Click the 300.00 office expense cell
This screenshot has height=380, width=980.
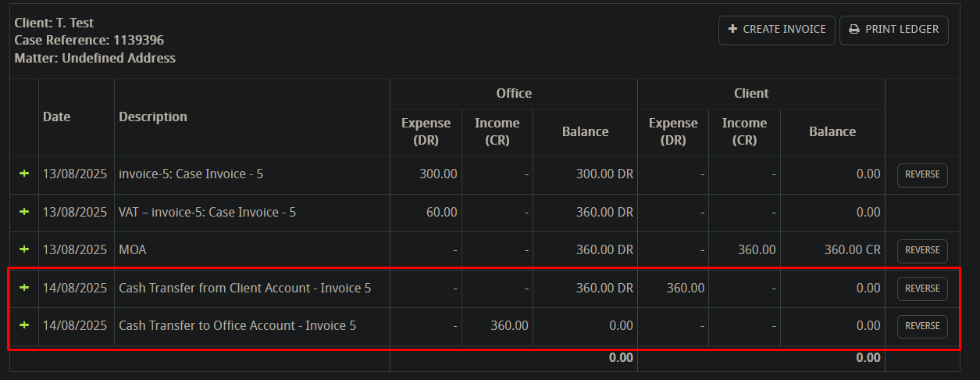tap(426, 174)
